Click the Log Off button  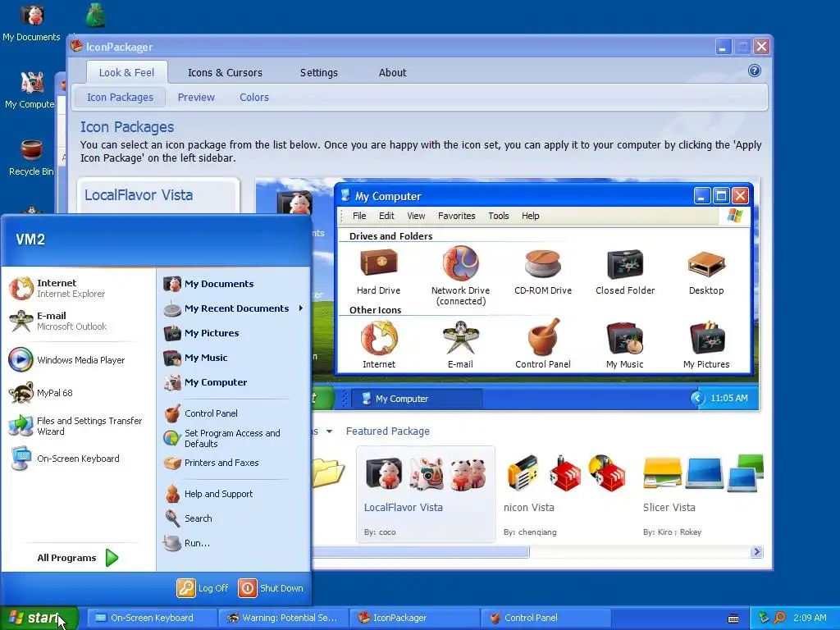click(203, 588)
